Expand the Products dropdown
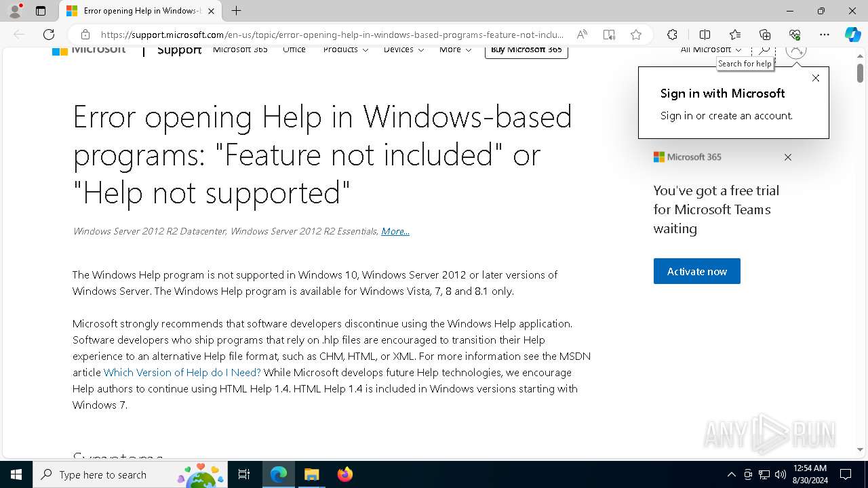This screenshot has height=488, width=868. tap(346, 49)
